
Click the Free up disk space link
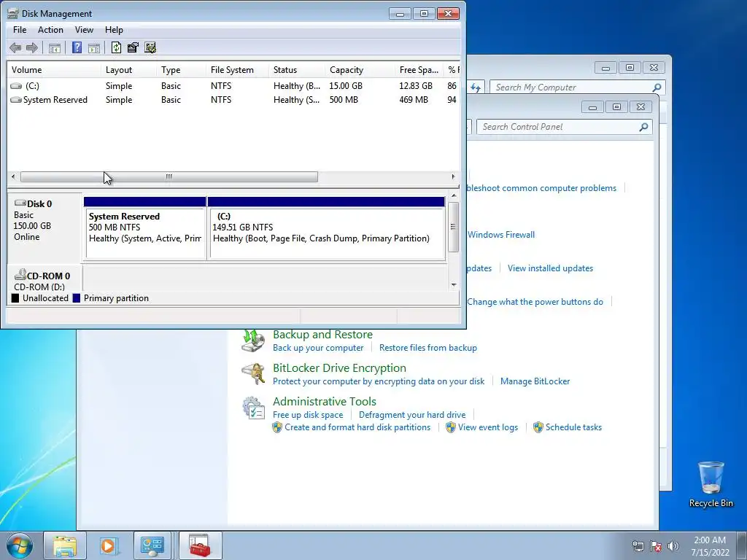(x=308, y=415)
